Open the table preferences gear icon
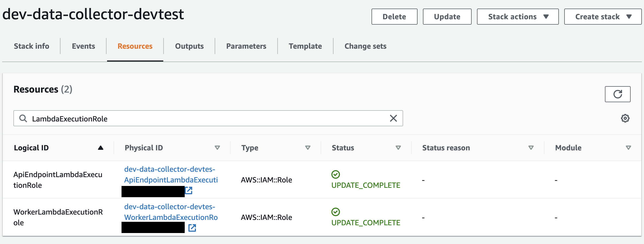This screenshot has width=644, height=244. tap(625, 118)
